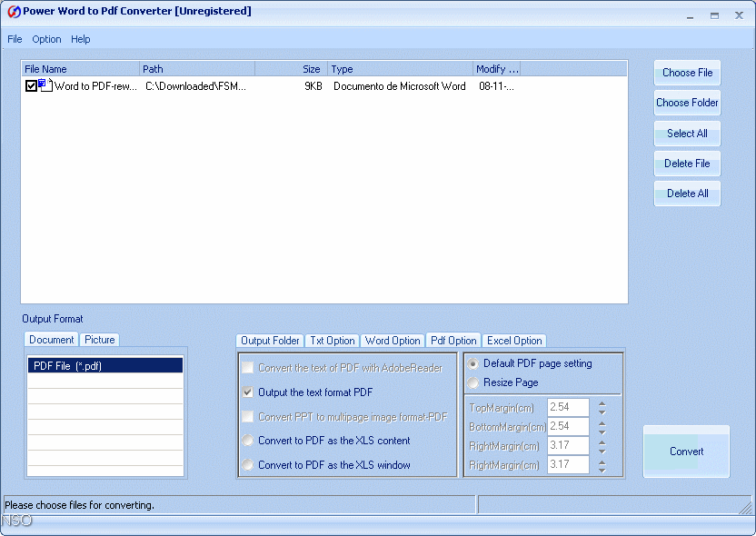Screen dimensions: 756x536
Task: Uncheck "Output the text format PDF"
Action: point(248,392)
